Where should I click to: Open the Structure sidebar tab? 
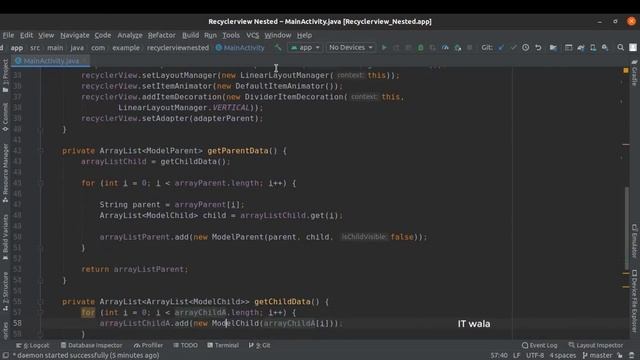point(5,291)
